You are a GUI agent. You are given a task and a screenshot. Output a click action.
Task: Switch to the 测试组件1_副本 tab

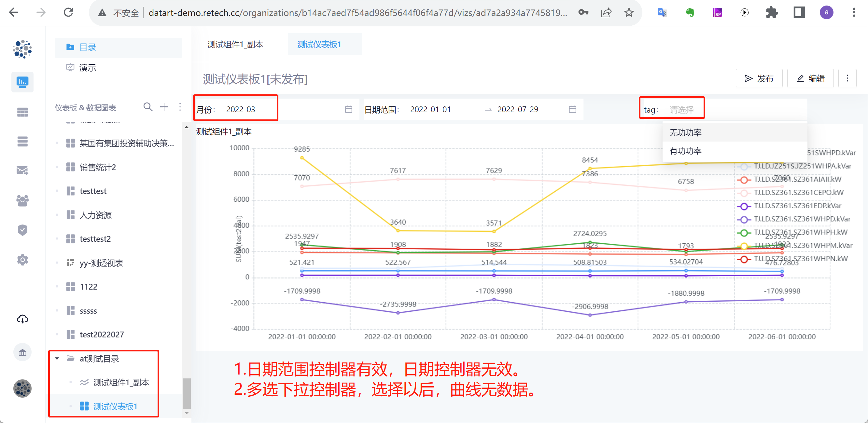pos(235,44)
